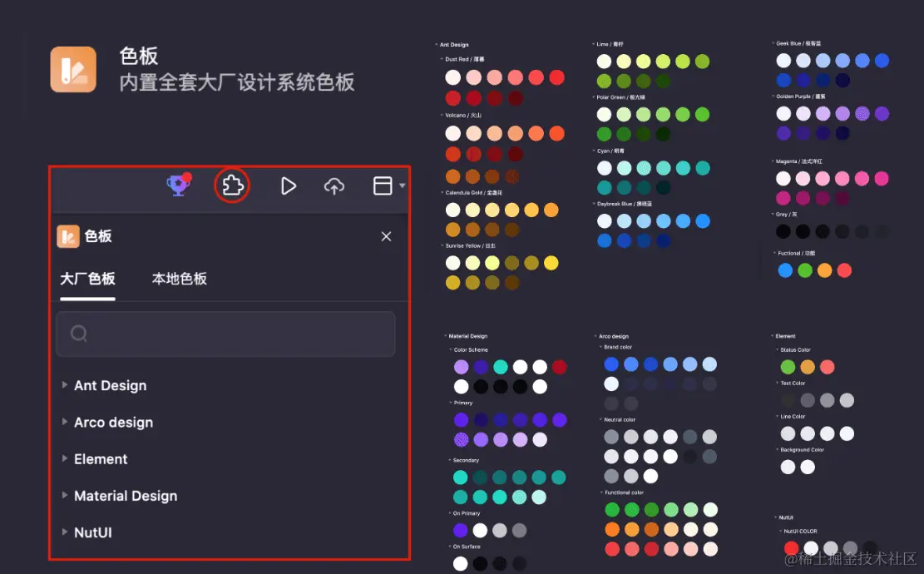
Task: Close the 色板 panel with the X
Action: (386, 236)
